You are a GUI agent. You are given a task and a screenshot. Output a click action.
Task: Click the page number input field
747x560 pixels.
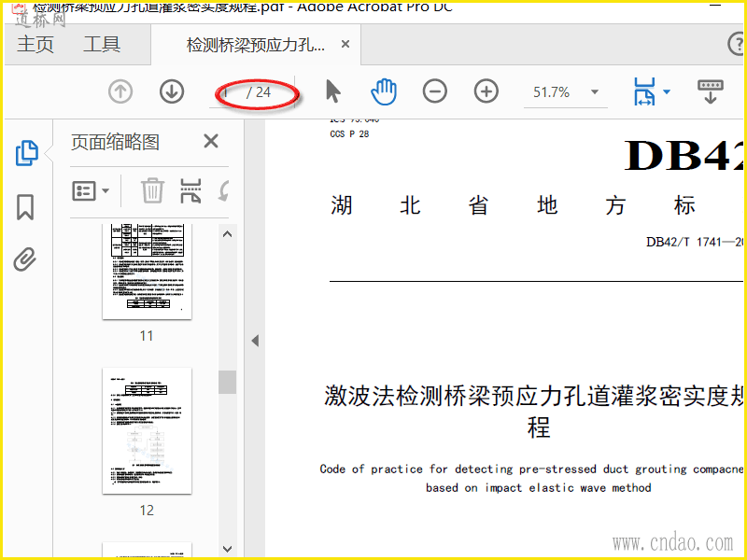226,92
